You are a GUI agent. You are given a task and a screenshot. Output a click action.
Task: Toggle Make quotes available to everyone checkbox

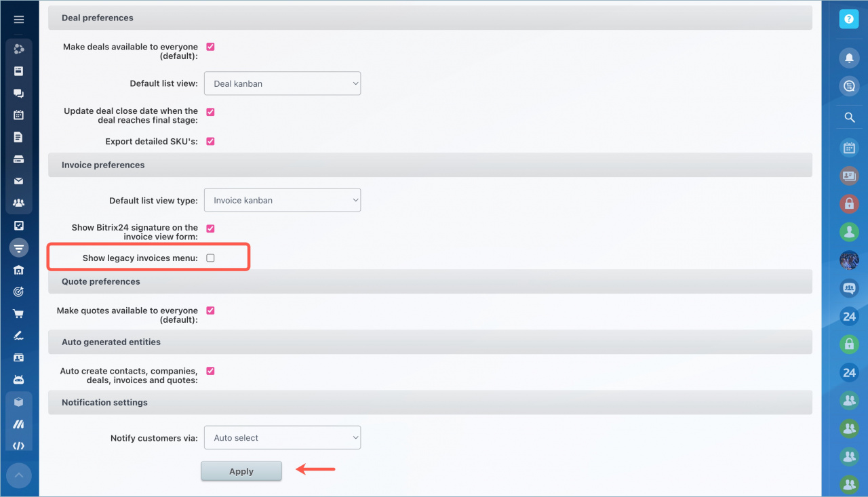pos(210,311)
